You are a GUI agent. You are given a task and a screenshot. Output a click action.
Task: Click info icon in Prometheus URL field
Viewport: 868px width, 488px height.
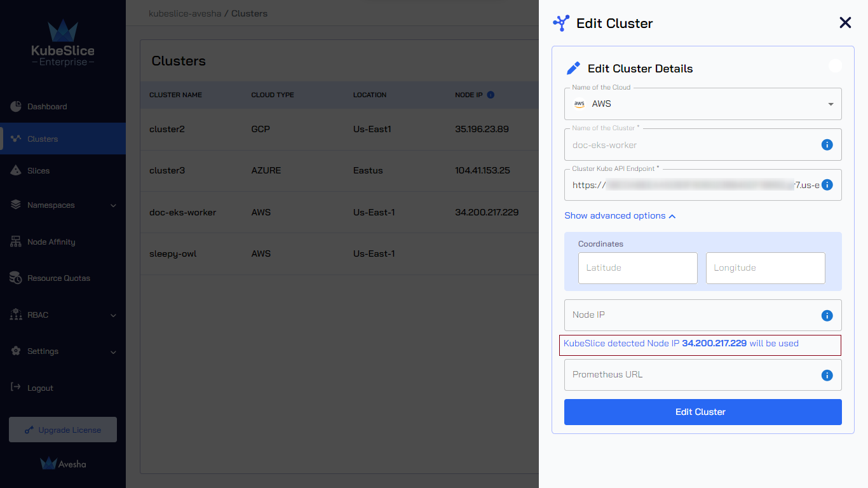827,375
